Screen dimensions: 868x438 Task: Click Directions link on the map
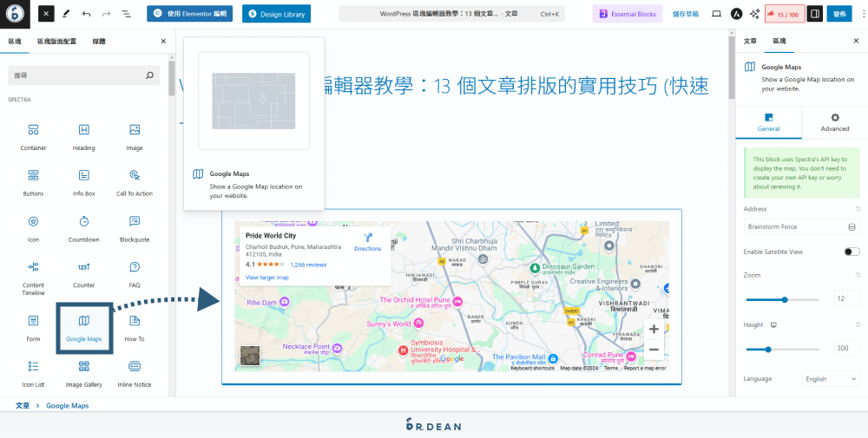(x=367, y=243)
